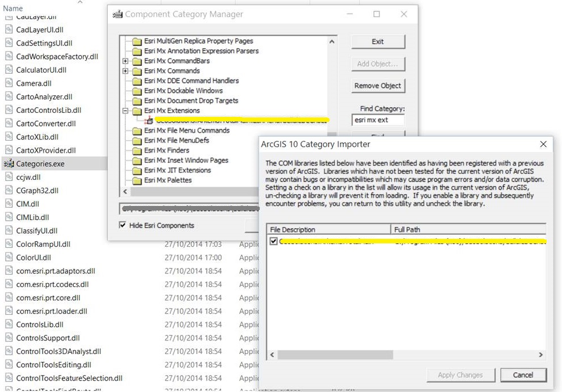Click the Esri MultiGen Replica Property Pages folder icon
Viewport: 562px width, 392px height.
[x=137, y=41]
